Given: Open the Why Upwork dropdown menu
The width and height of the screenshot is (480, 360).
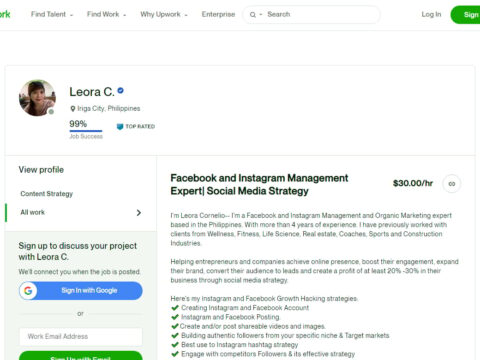Looking at the screenshot, I should coord(164,14).
